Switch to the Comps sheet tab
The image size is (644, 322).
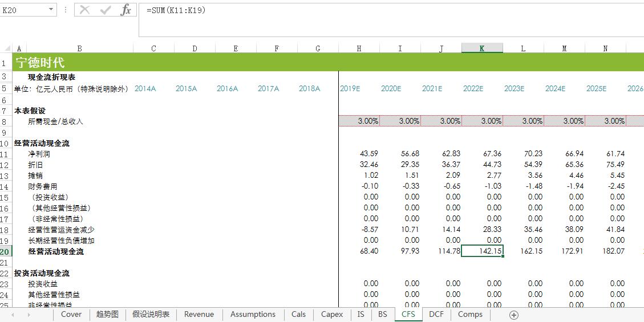click(x=470, y=315)
